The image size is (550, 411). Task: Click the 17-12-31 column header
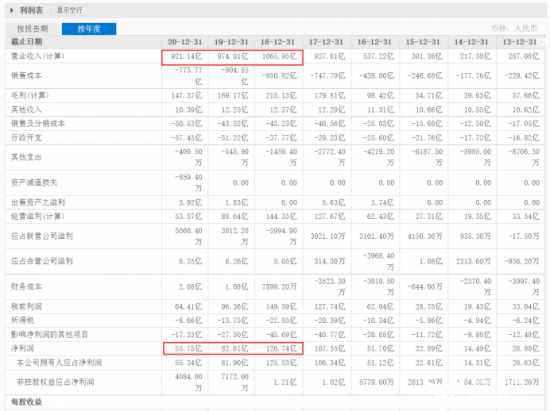[326, 42]
